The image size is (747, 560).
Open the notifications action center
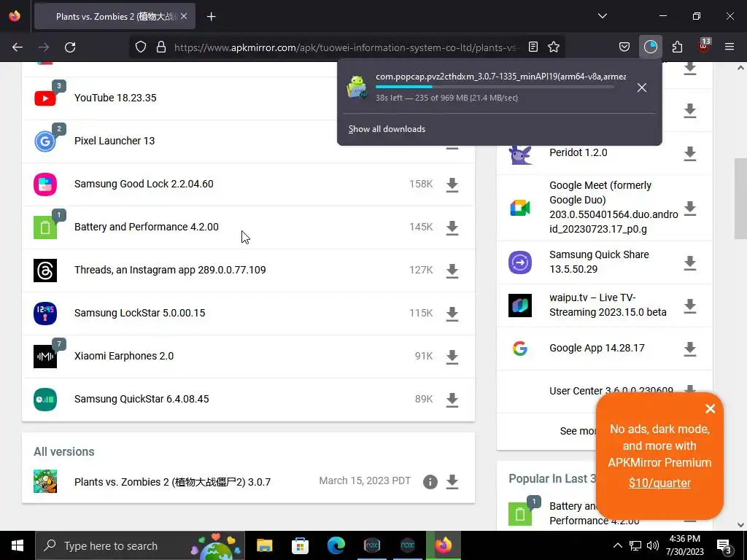pos(725,546)
